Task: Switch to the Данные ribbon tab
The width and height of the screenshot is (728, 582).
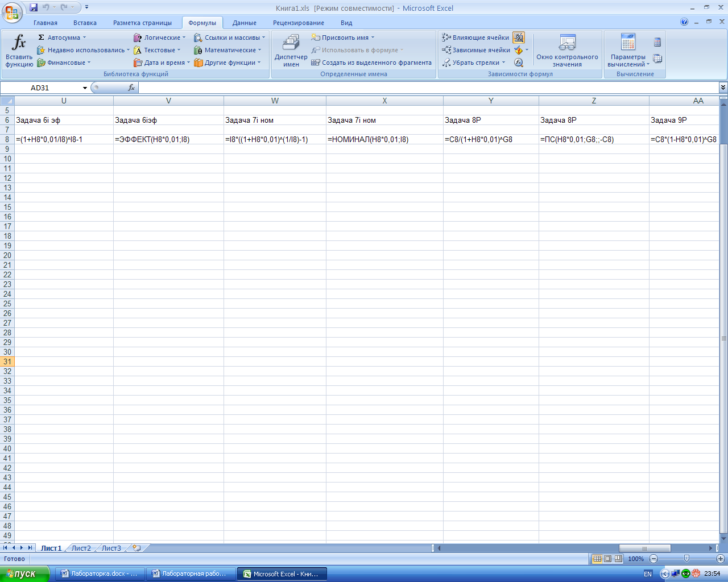Action: 245,23
